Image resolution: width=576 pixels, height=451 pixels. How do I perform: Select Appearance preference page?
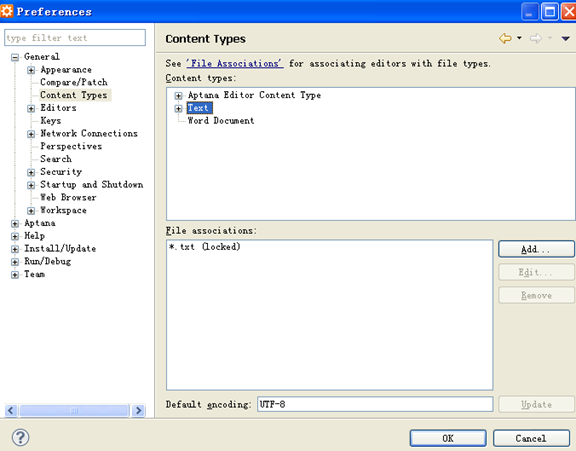pos(66,69)
